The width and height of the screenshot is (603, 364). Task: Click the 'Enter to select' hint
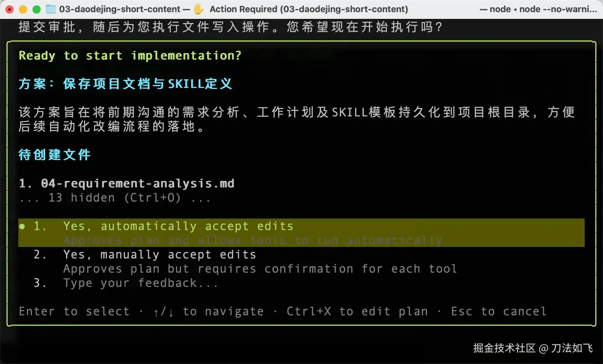click(x=74, y=312)
